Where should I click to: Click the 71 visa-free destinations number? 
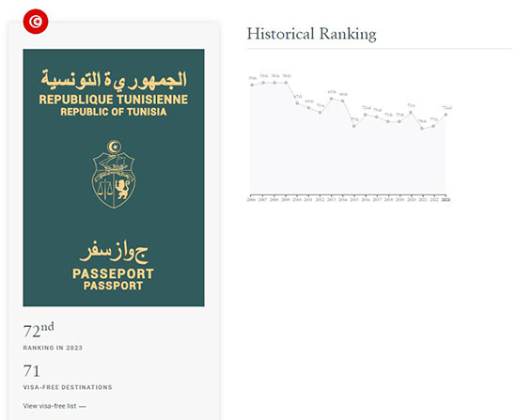coord(31,371)
